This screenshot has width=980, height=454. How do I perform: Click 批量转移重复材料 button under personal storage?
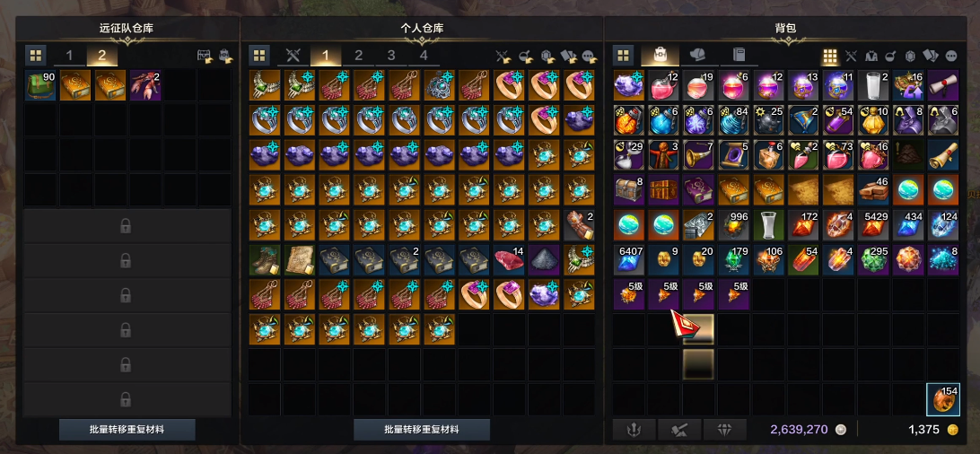click(x=422, y=430)
